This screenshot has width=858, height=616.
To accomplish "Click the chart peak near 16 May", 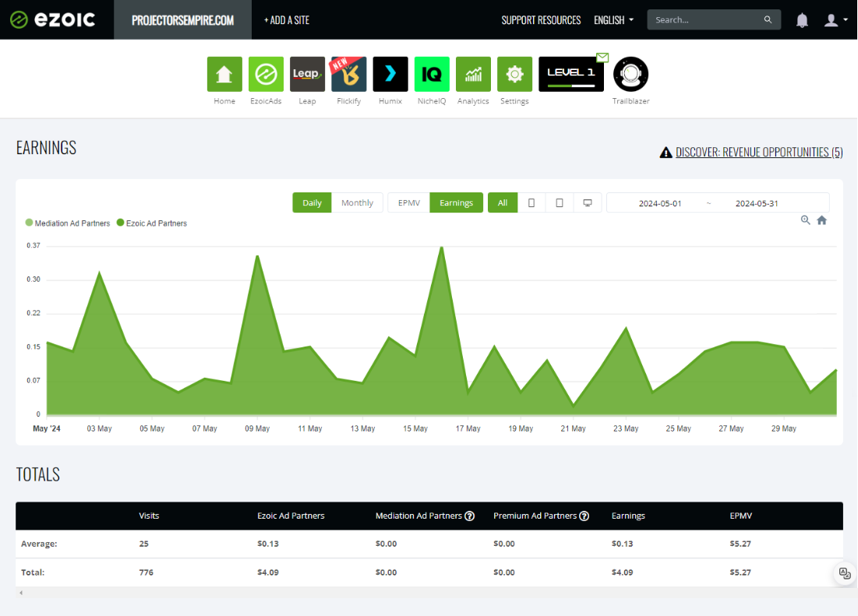I will 442,248.
